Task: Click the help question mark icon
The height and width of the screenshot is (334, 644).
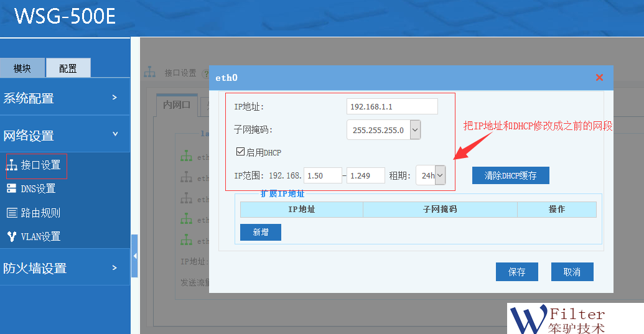Action: (205, 73)
